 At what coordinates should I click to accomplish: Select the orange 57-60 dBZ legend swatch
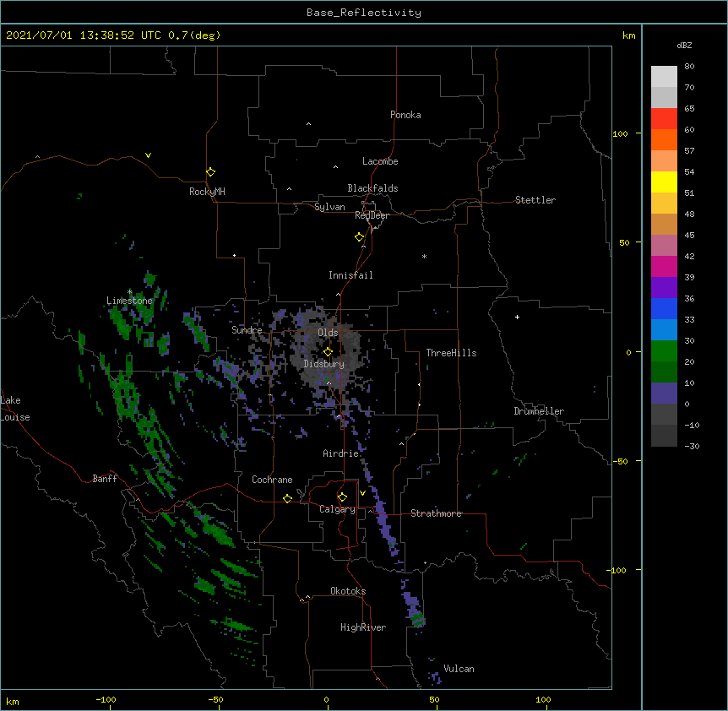(664, 139)
